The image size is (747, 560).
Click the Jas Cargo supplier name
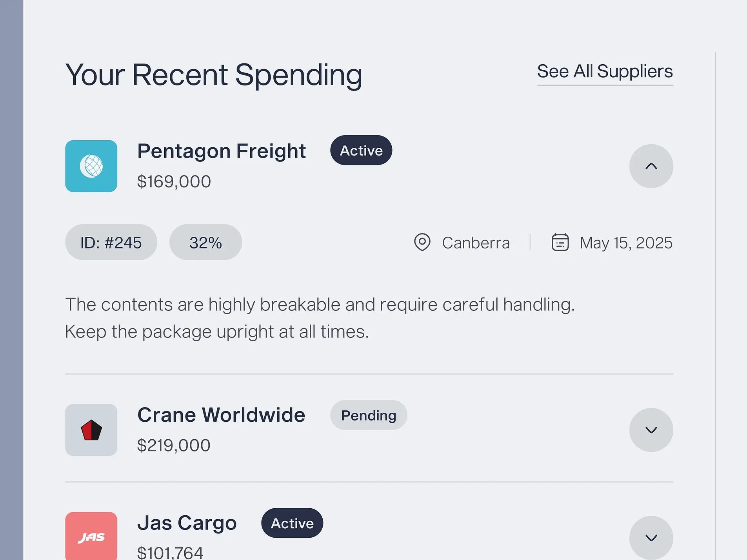click(187, 523)
